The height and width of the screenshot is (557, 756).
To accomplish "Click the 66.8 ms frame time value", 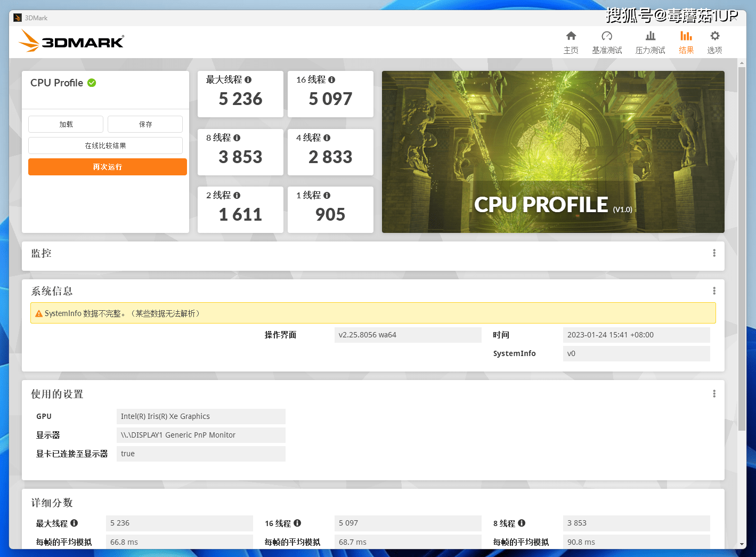I will click(180, 542).
